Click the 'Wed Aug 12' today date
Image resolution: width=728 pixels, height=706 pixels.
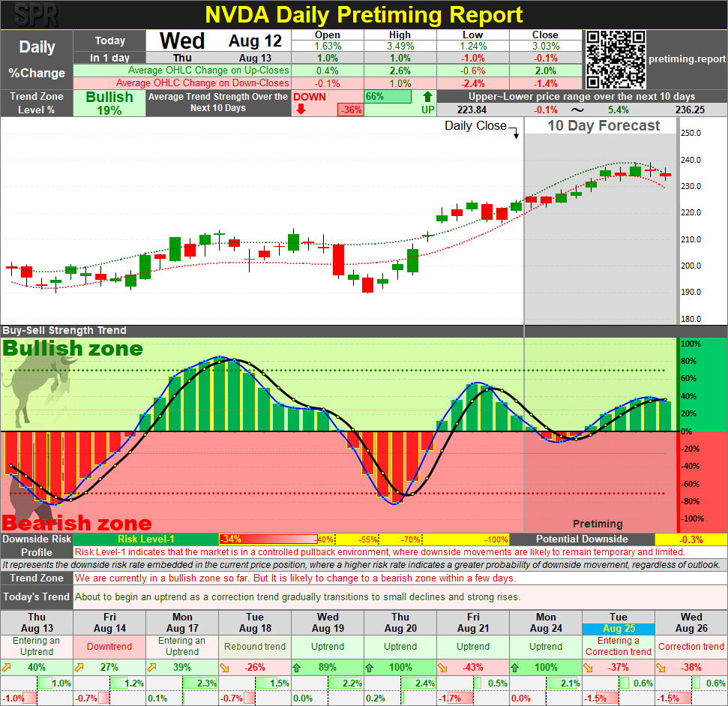[220, 41]
